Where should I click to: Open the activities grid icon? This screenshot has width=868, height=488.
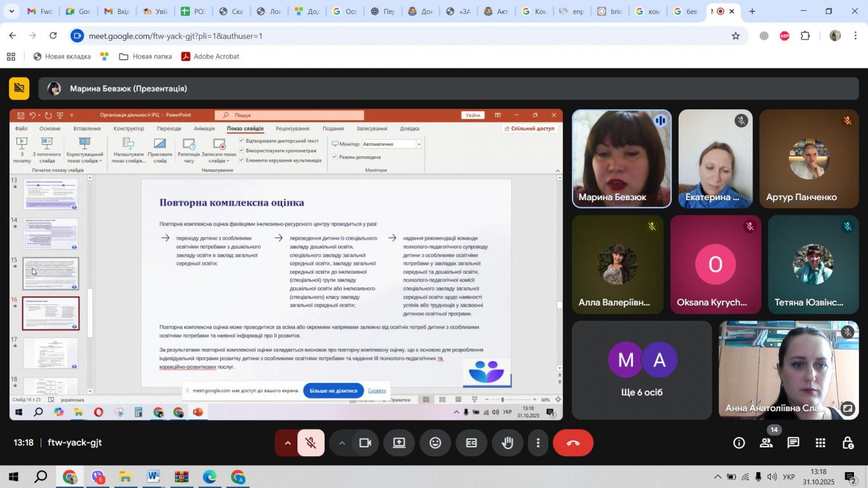(x=820, y=443)
